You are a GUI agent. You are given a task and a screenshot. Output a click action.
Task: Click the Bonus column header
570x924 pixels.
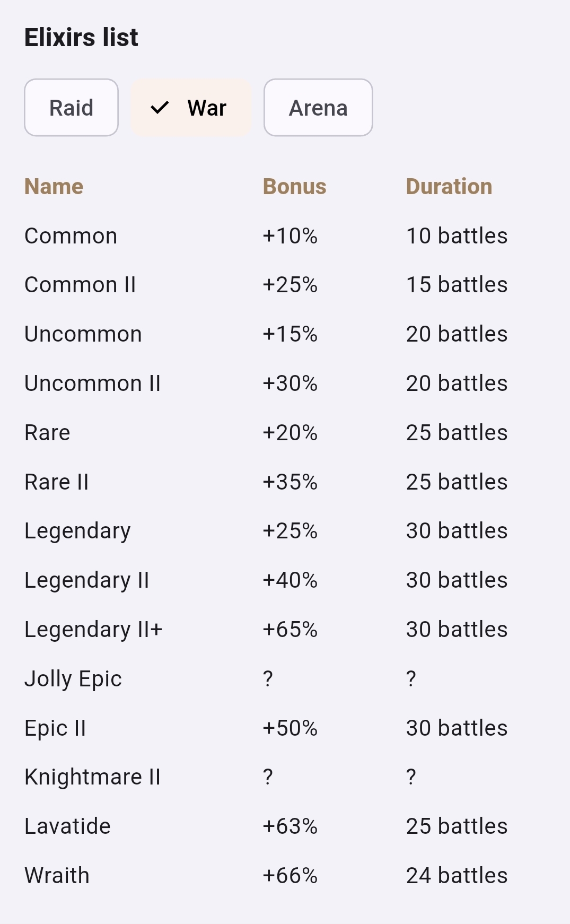[294, 187]
